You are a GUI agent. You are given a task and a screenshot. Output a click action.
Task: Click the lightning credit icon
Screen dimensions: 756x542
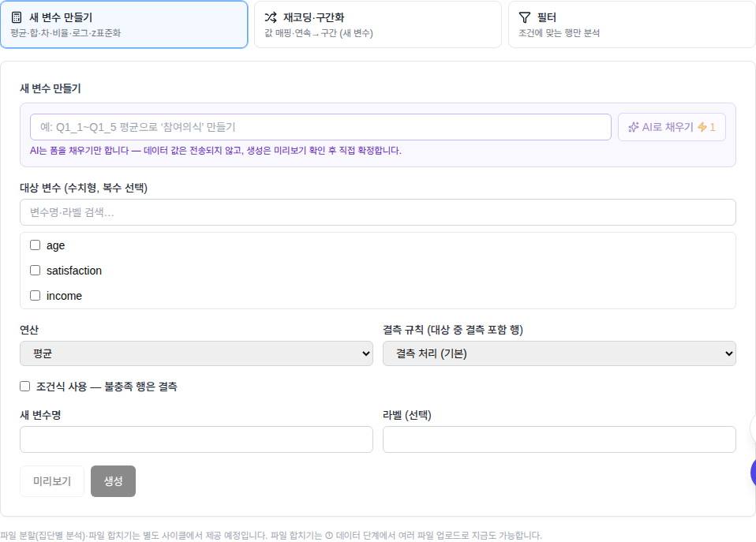tap(702, 127)
